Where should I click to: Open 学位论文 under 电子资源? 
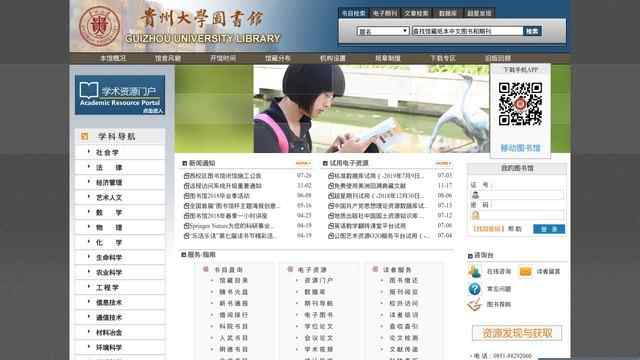(319, 326)
